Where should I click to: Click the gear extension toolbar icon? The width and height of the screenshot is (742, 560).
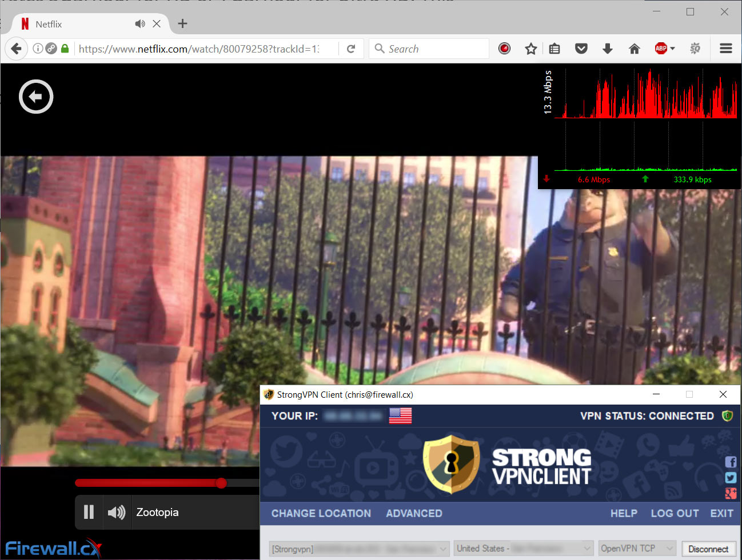click(x=695, y=49)
